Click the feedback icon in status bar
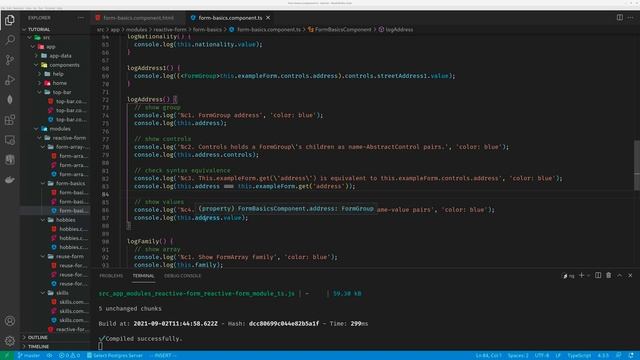This screenshot has width=640, height=360. point(619,356)
